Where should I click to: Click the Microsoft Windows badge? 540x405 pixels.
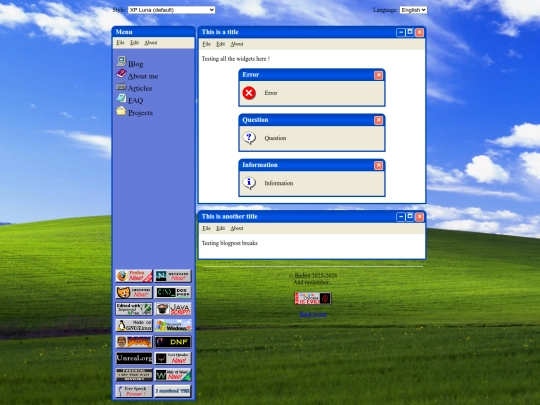pyautogui.click(x=173, y=325)
